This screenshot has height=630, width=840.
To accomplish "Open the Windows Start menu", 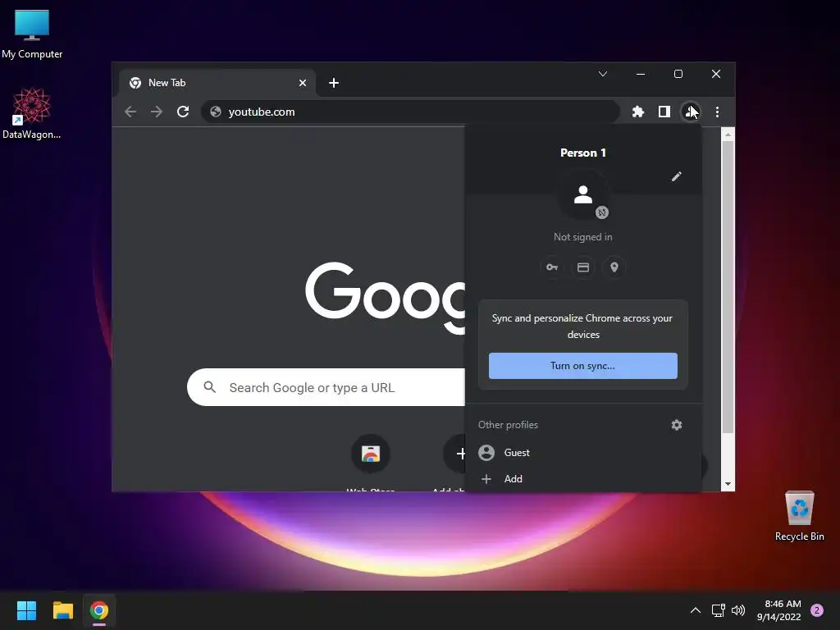I will (x=26, y=610).
